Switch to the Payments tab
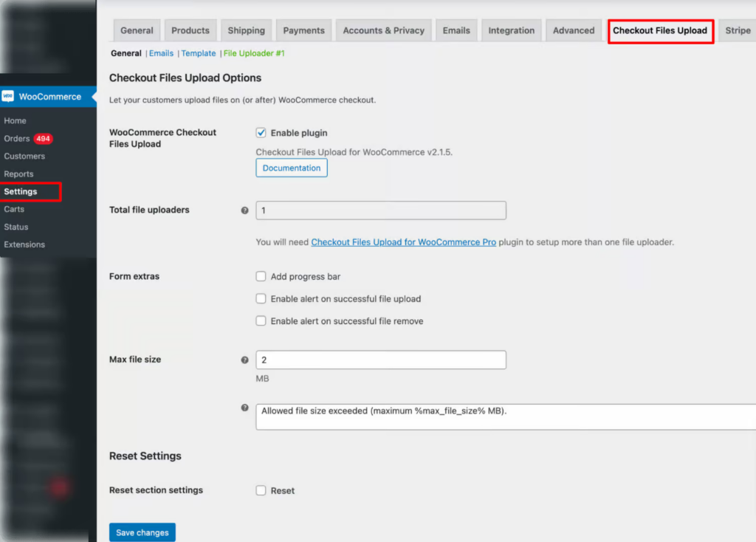This screenshot has height=542, width=756. click(303, 30)
